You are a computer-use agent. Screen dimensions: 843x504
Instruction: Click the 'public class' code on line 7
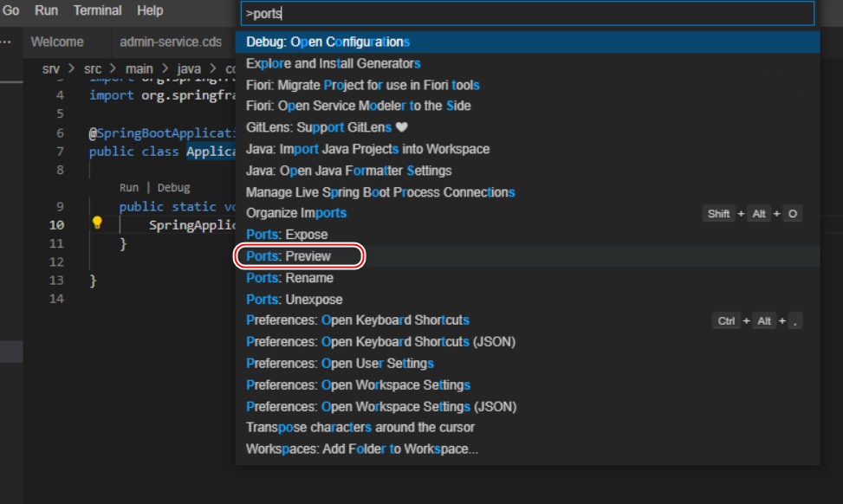click(134, 152)
